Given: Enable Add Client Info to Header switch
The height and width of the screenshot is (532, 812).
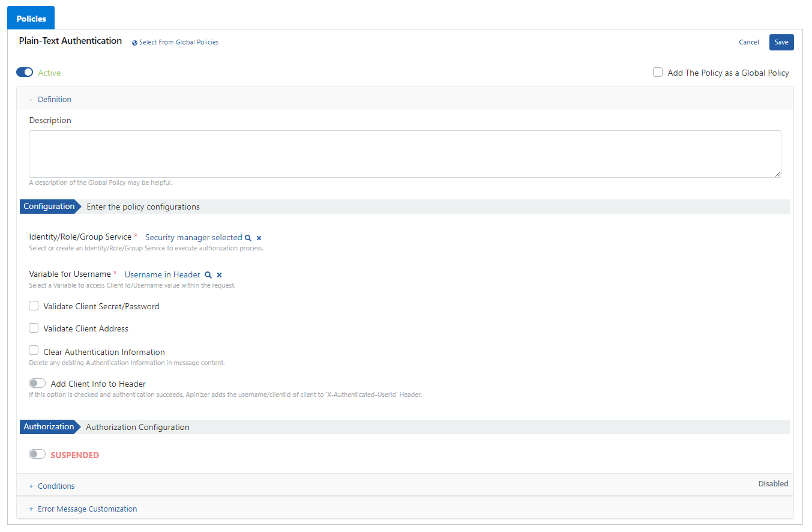Looking at the screenshot, I should [37, 384].
